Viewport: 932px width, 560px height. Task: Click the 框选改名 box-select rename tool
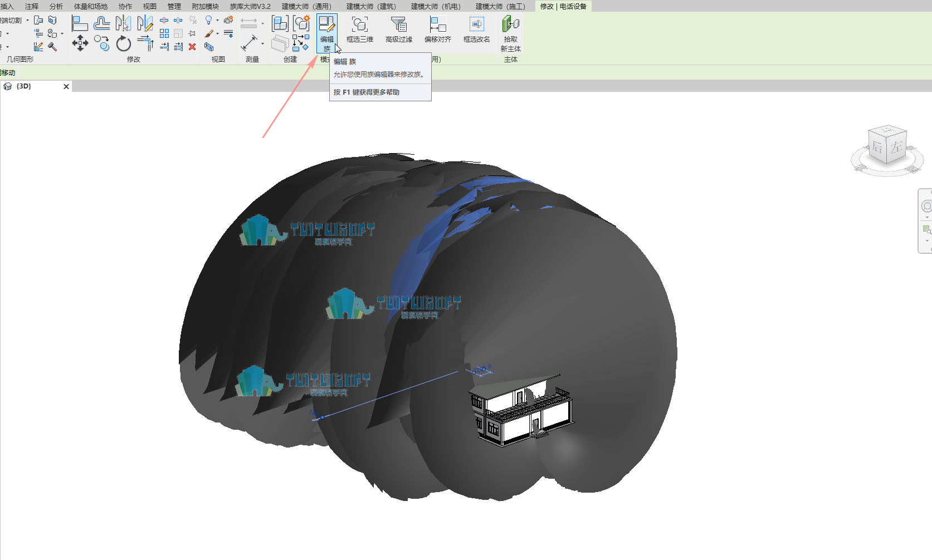pyautogui.click(x=477, y=30)
